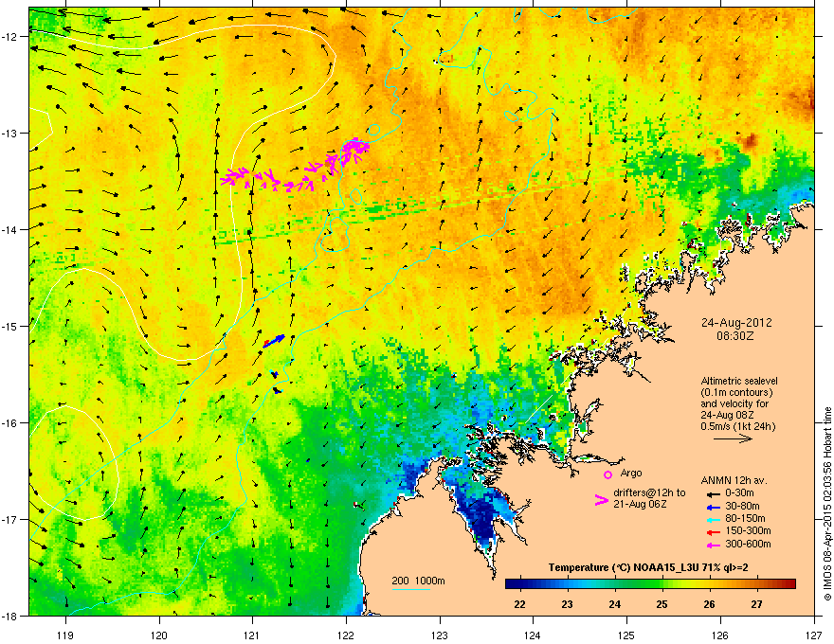Click the magenta drifter track cluster on map

click(296, 172)
